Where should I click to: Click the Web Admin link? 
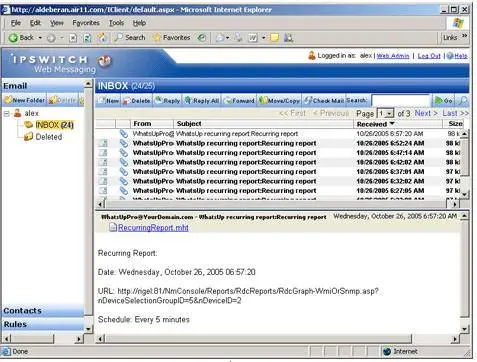[393, 56]
